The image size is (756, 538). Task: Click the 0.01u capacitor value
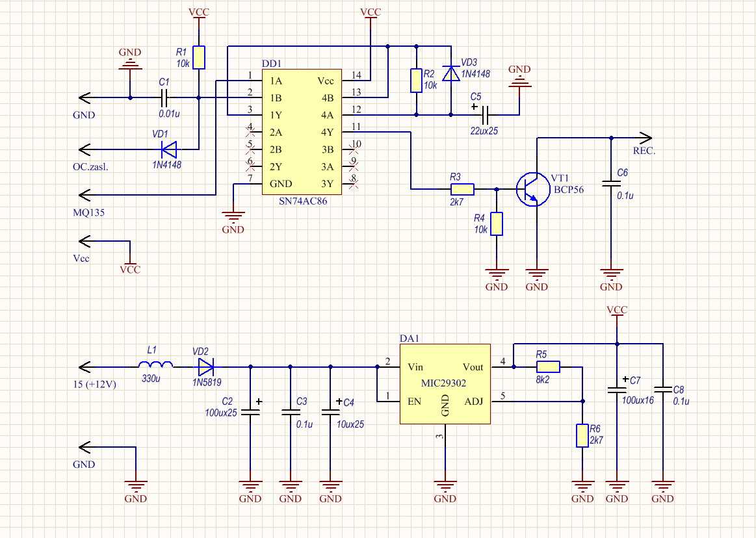[169, 114]
